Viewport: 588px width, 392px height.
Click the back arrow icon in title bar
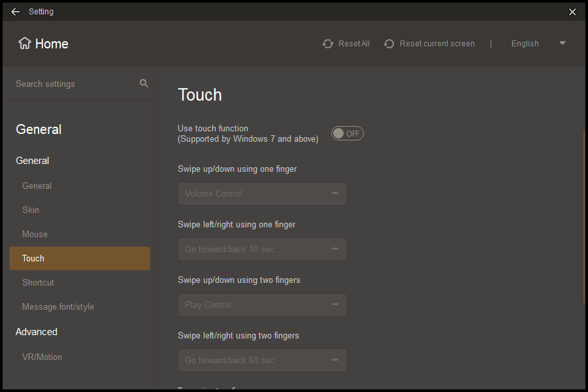(16, 12)
